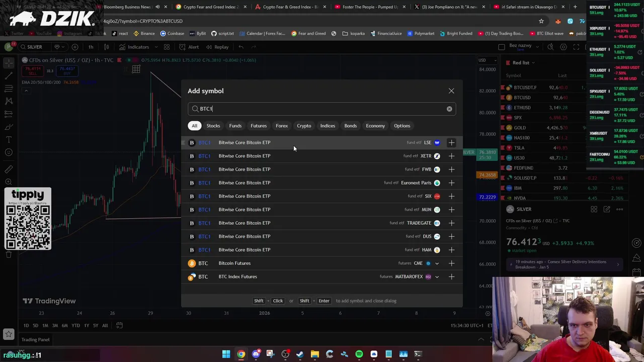Select BTC Index Futures result row

(322, 277)
